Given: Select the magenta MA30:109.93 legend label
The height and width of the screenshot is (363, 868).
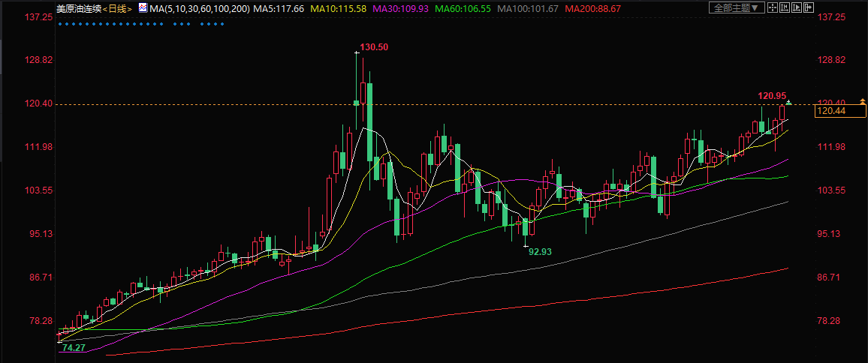Looking at the screenshot, I should 404,8.
